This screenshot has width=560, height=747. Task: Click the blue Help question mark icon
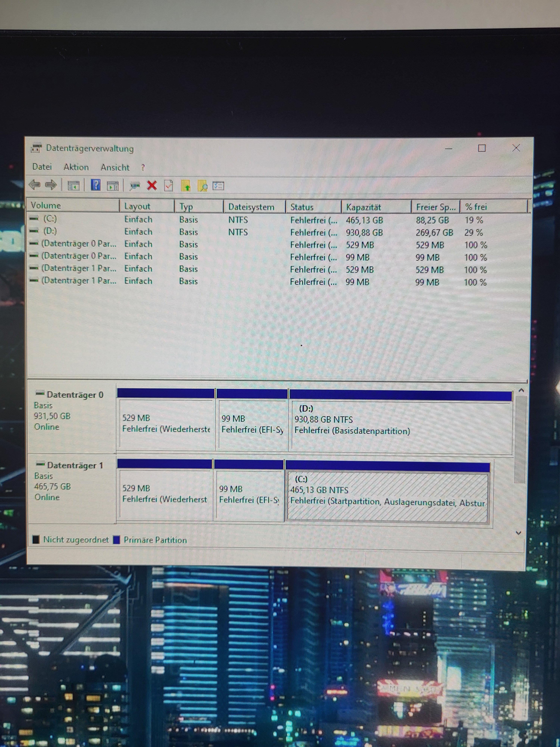(96, 185)
